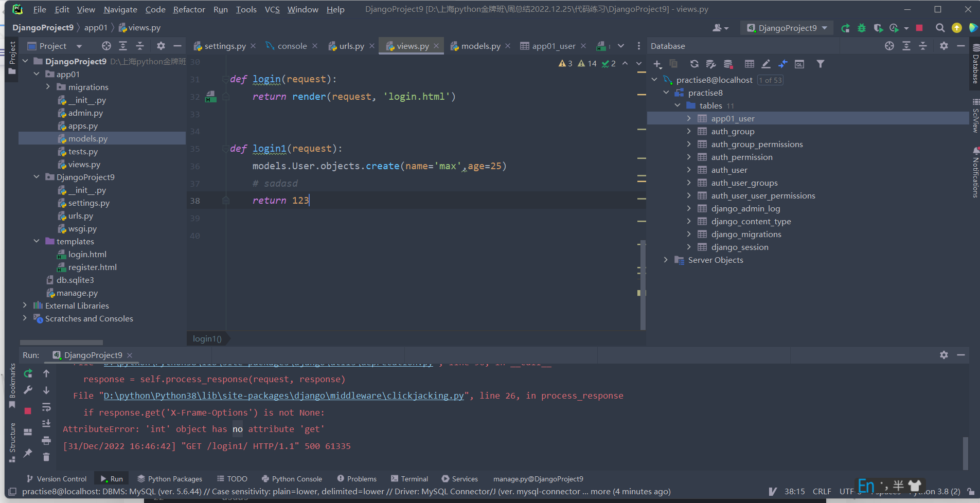This screenshot has width=980, height=503.
Task: Open the Version Control tool window
Action: point(57,479)
